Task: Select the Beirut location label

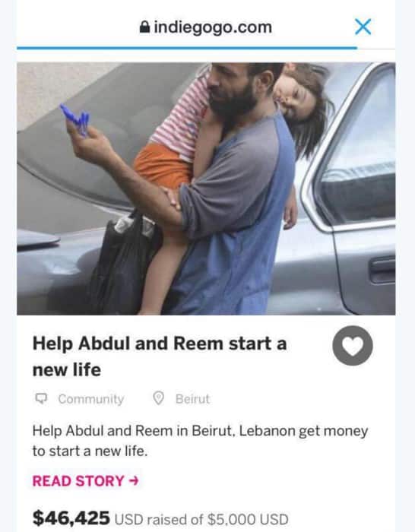Action: [x=193, y=399]
